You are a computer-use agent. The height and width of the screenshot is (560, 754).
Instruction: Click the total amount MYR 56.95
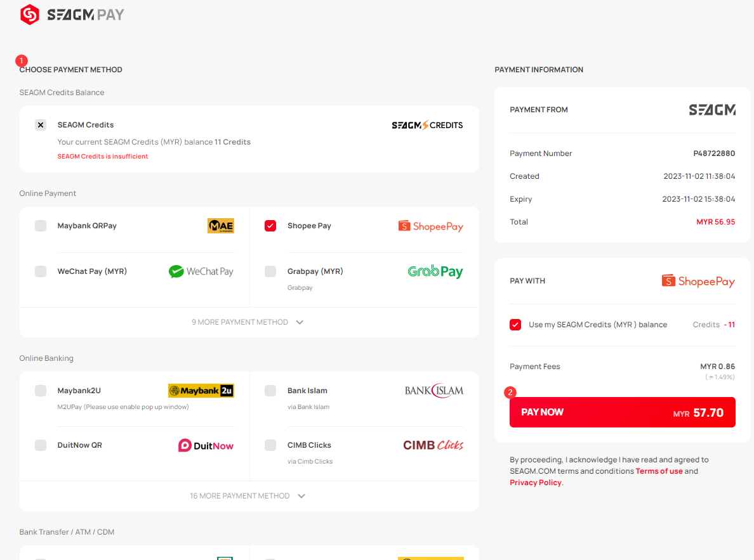[715, 222]
